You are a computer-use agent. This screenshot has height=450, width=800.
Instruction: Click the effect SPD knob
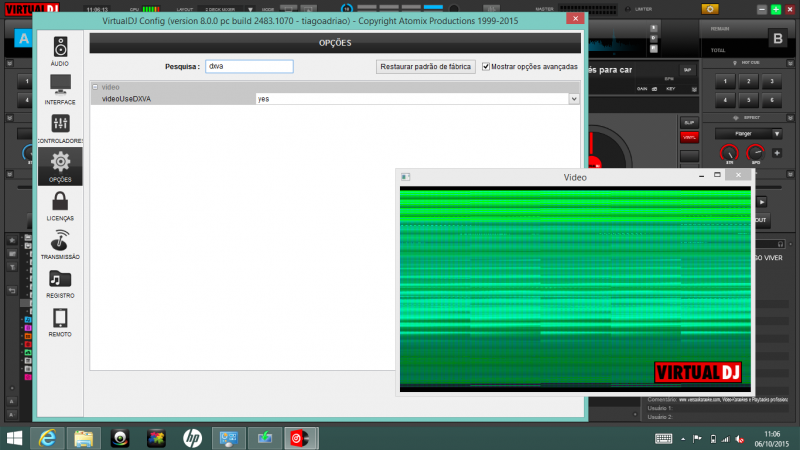click(756, 153)
